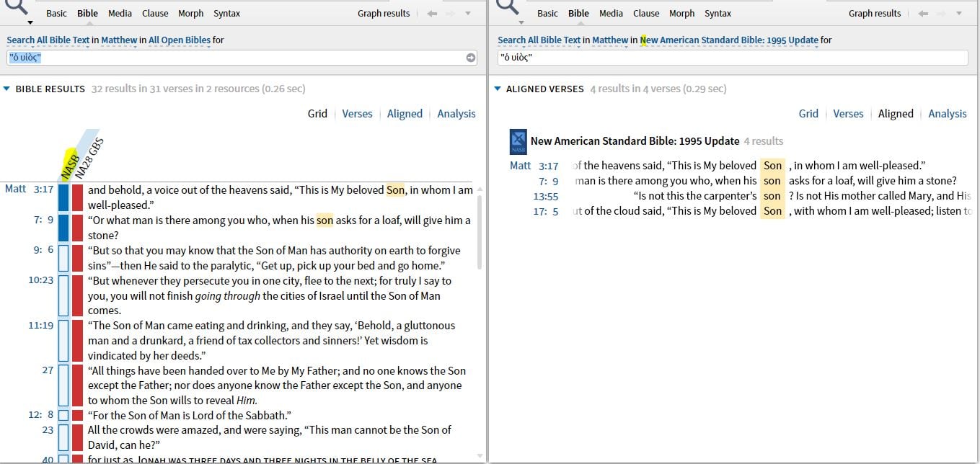Switch to Clause tab in Aligned Verses panel

[646, 14]
